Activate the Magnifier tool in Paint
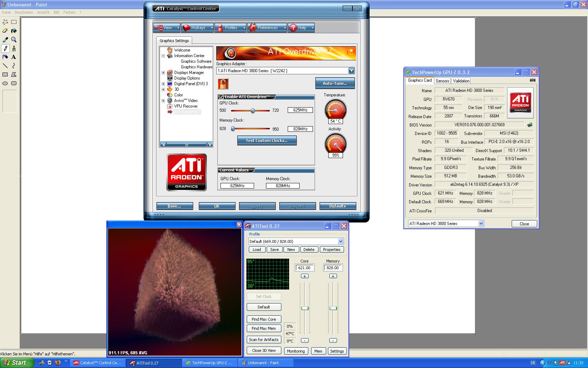The height and width of the screenshot is (368, 588). point(14,40)
